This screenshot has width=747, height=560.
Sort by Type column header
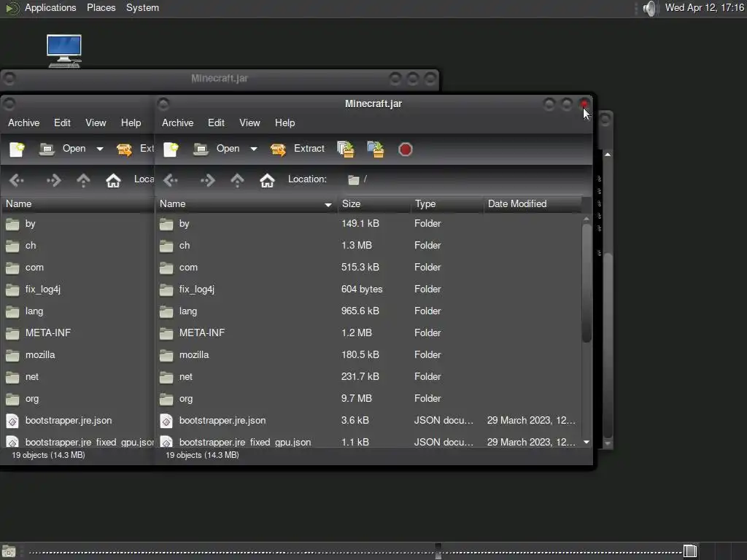tap(447, 204)
